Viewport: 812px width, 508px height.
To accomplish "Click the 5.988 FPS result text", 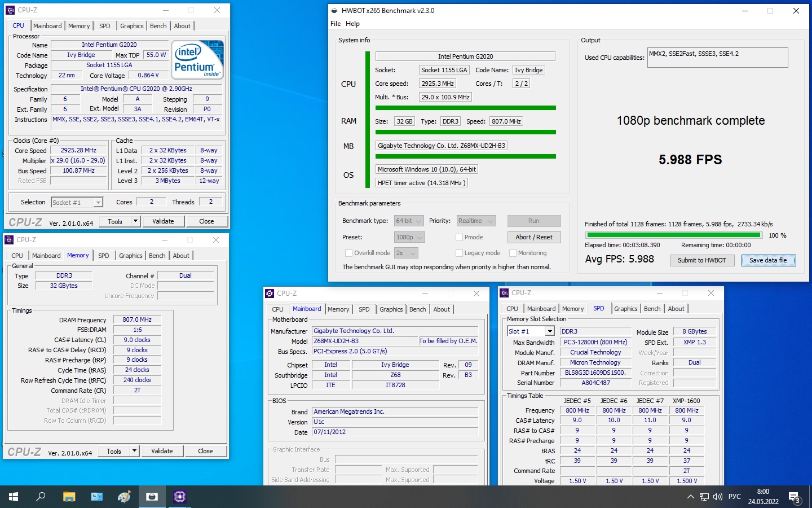I will 690,160.
